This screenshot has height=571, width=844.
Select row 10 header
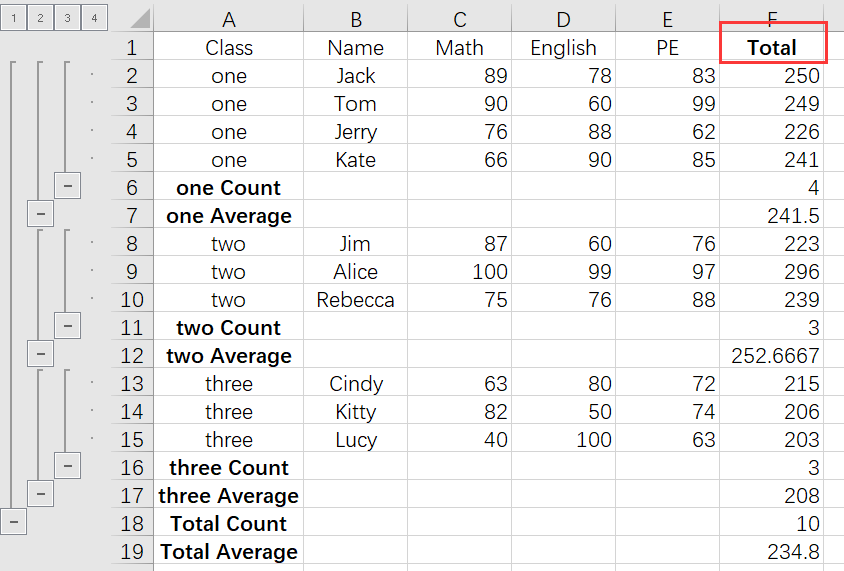[132, 300]
